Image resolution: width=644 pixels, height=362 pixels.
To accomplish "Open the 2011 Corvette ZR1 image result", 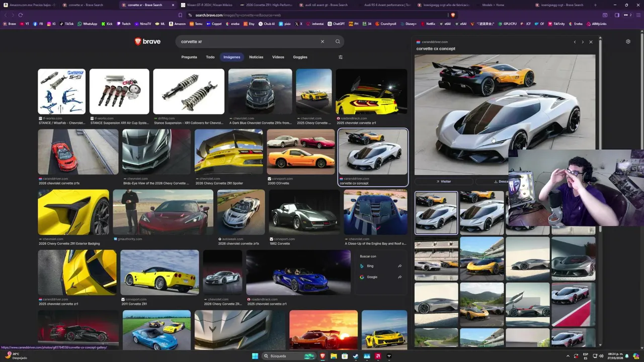I will (x=159, y=273).
